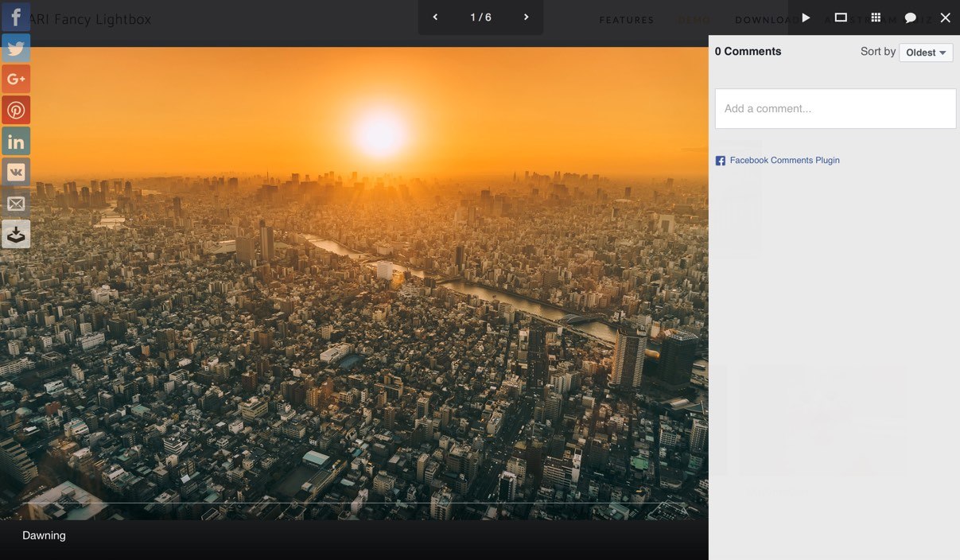
Task: Hide the comments panel via speech-bubble icon
Action: (x=911, y=17)
